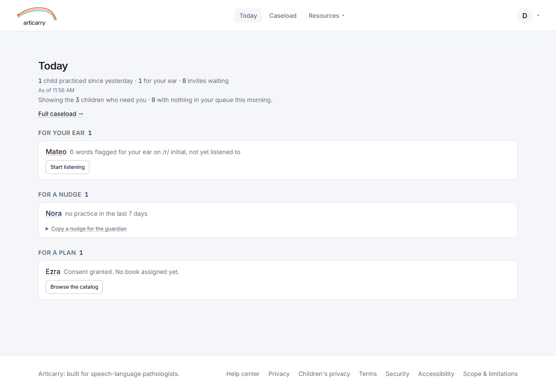556x392 pixels.
Task: Open Children's privacy policy link
Action: pyautogui.click(x=324, y=374)
